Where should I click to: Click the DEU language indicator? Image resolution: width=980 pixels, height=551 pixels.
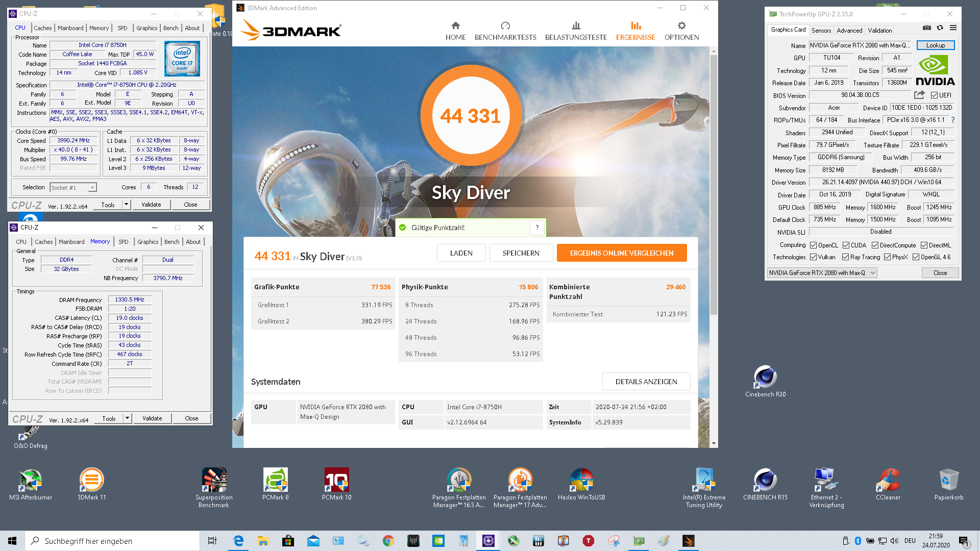[910, 541]
